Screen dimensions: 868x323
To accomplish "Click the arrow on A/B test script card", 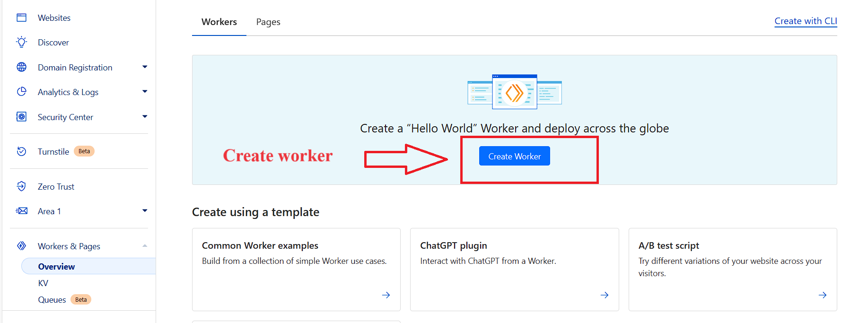I will (x=823, y=295).
